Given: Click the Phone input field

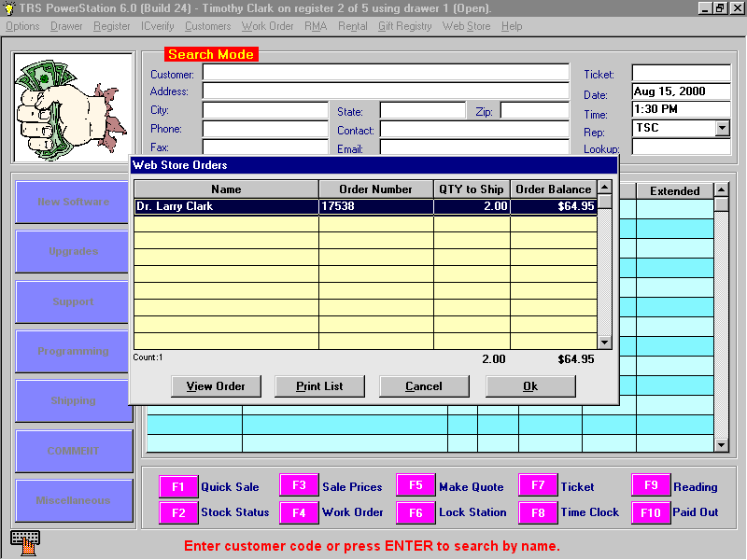Looking at the screenshot, I should (x=265, y=129).
